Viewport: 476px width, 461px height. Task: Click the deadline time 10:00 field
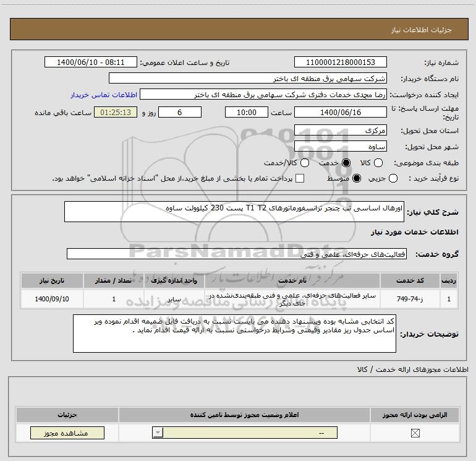pyautogui.click(x=247, y=112)
